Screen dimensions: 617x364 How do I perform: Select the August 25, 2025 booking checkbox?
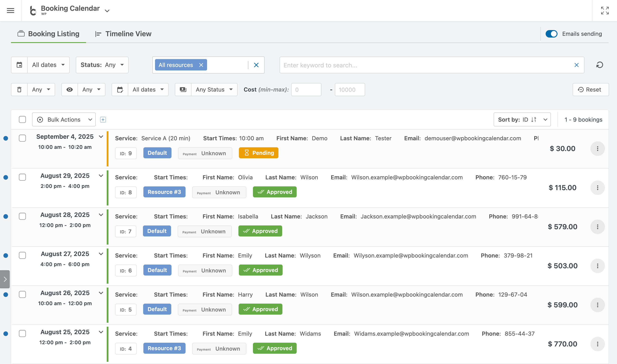(22, 333)
